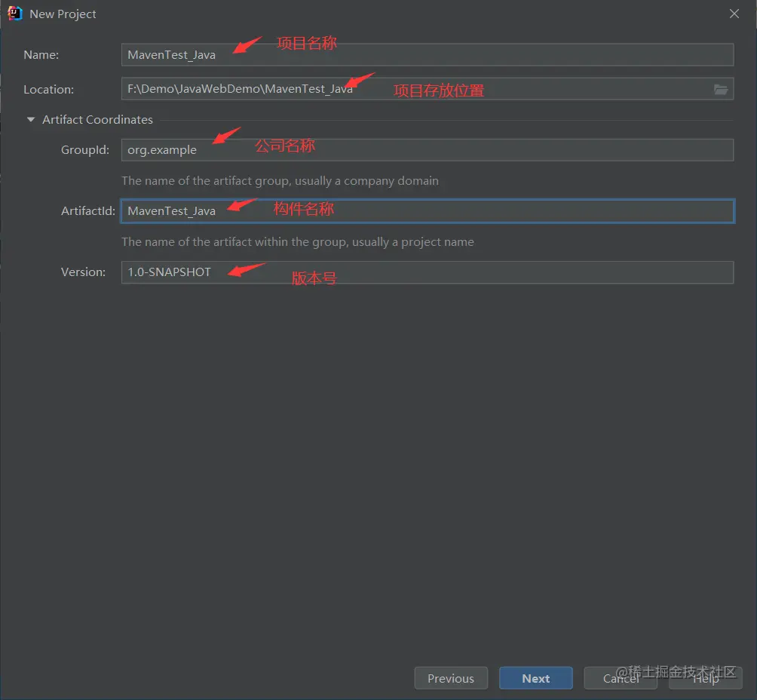
Task: Click the Previous button
Action: click(451, 678)
